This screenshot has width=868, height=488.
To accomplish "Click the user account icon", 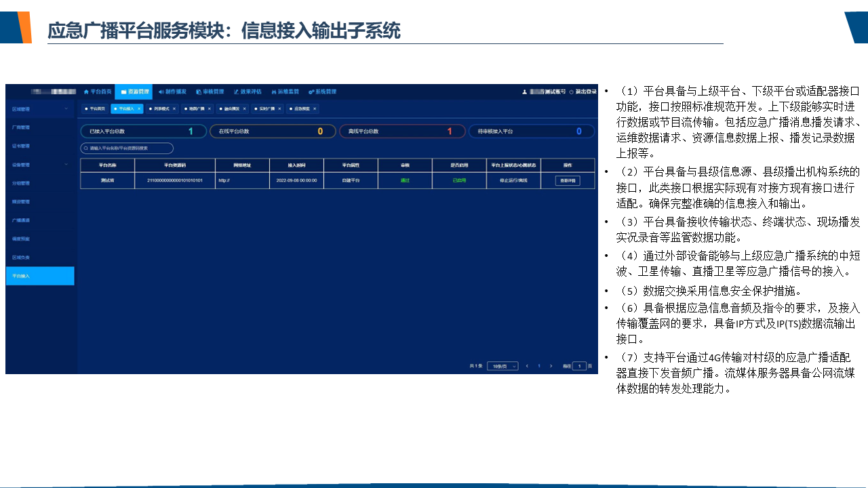I will coord(524,91).
